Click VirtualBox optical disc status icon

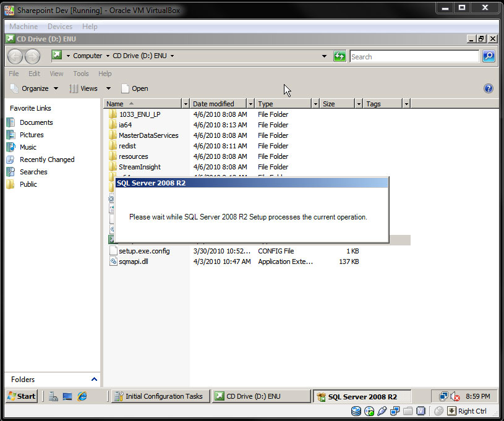coord(369,411)
